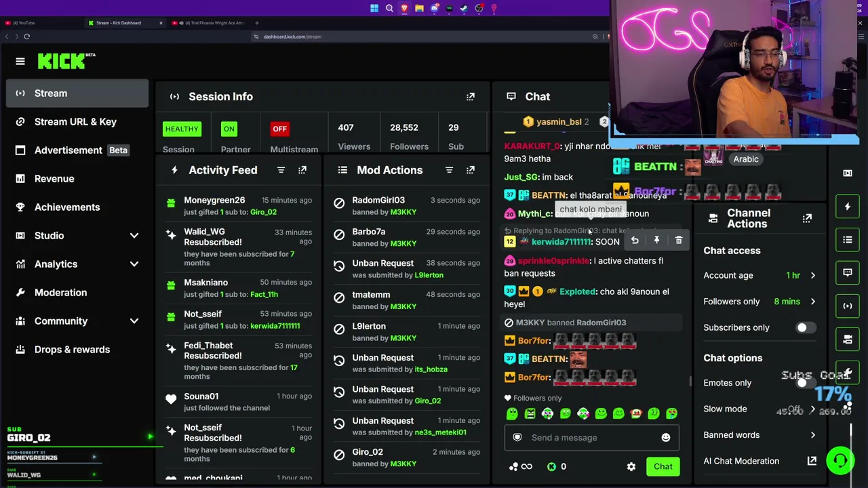Send message with Chat button

pos(663,466)
